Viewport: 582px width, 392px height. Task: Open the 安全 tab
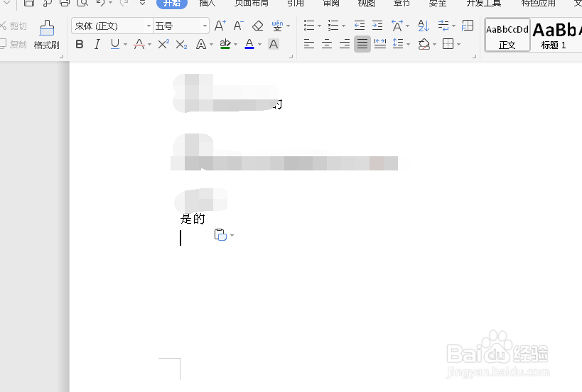[x=437, y=4]
